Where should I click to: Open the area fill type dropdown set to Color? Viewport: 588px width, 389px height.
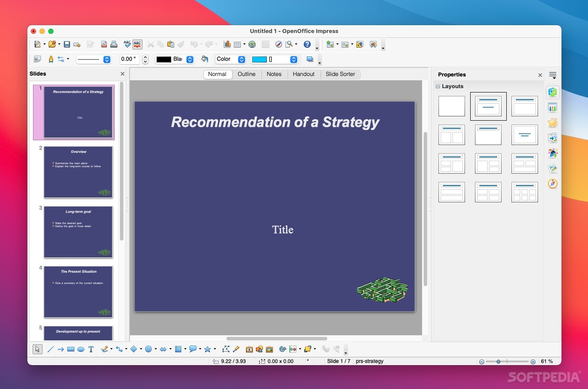pyautogui.click(x=230, y=59)
